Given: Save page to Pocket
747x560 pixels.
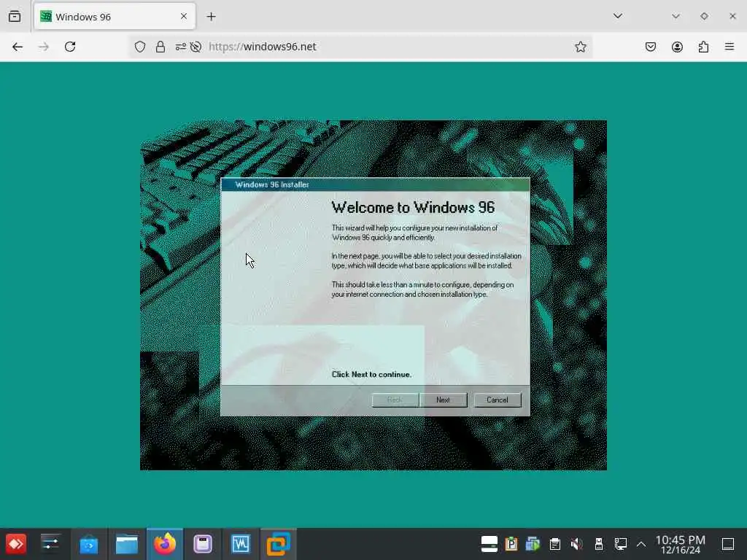Looking at the screenshot, I should pos(651,47).
